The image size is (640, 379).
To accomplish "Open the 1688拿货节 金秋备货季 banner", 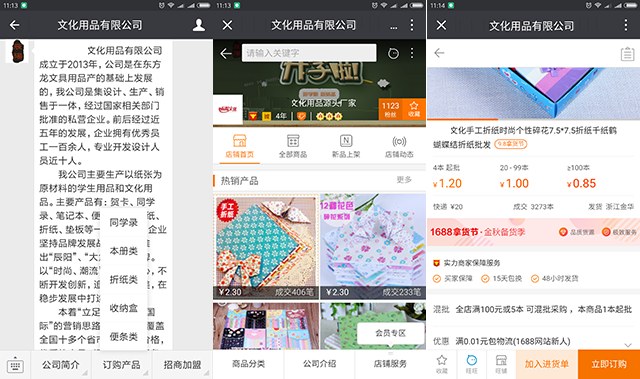I will [533, 232].
